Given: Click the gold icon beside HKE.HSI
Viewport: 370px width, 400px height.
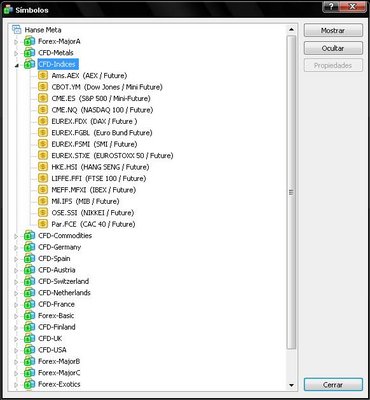Looking at the screenshot, I should pyautogui.click(x=43, y=167).
